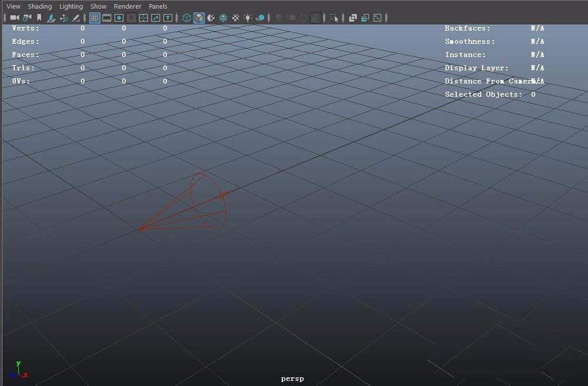Open the Panels menu
Image resolution: width=588 pixels, height=386 pixels.
pos(158,6)
